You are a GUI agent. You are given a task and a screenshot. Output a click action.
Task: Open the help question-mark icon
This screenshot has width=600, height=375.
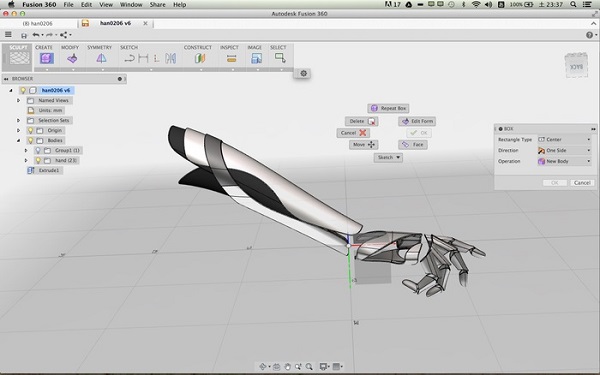[x=589, y=35]
